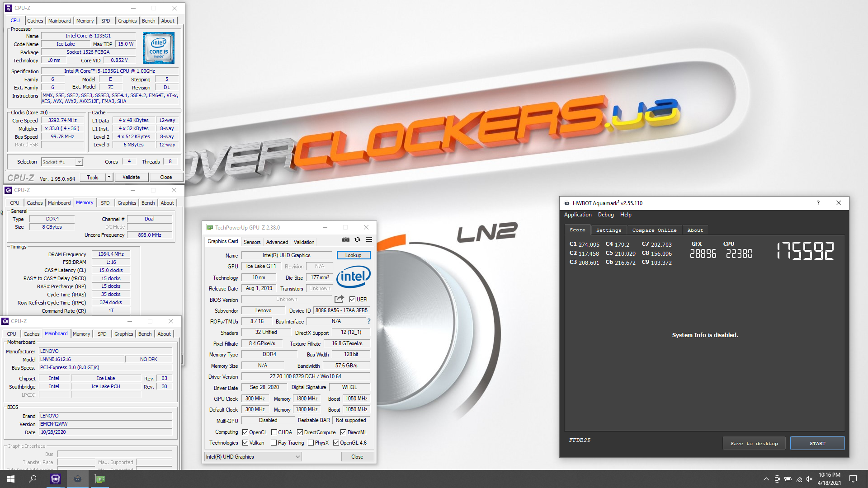Open the Caches tab in top CPU-Z

coord(35,21)
